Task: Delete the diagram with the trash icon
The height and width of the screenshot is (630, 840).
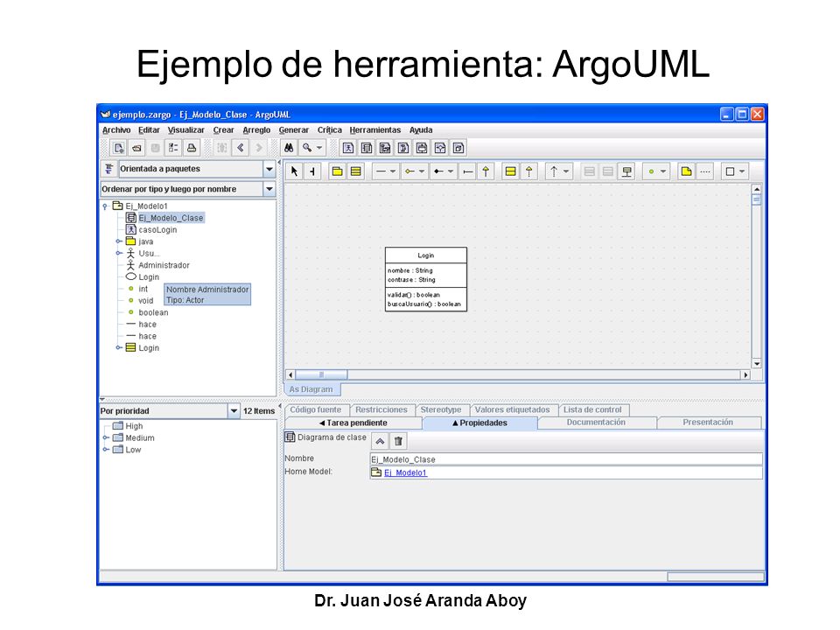Action: [398, 441]
